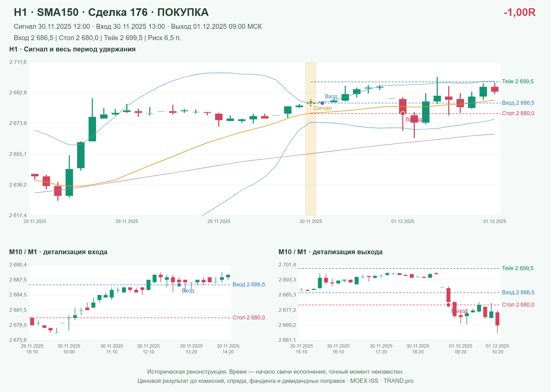Click the yellow highlighted signal candle band
Screen dimensions: 551x392
point(311,139)
